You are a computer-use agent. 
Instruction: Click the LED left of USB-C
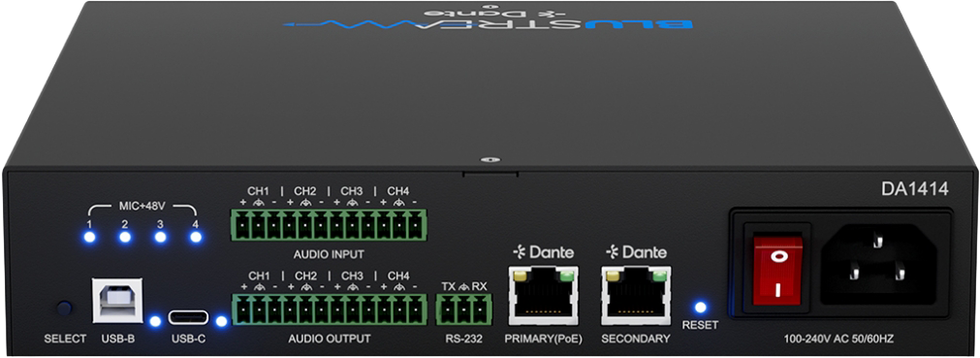pos(155,321)
